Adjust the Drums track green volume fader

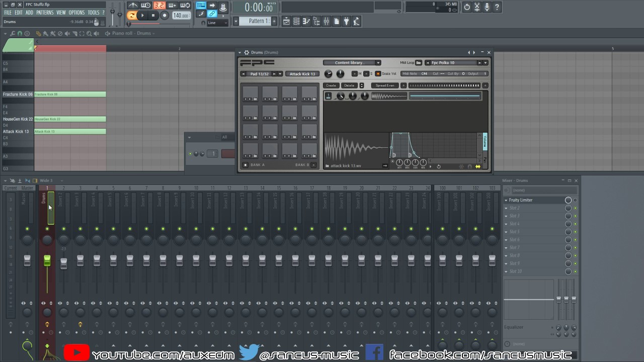47,260
